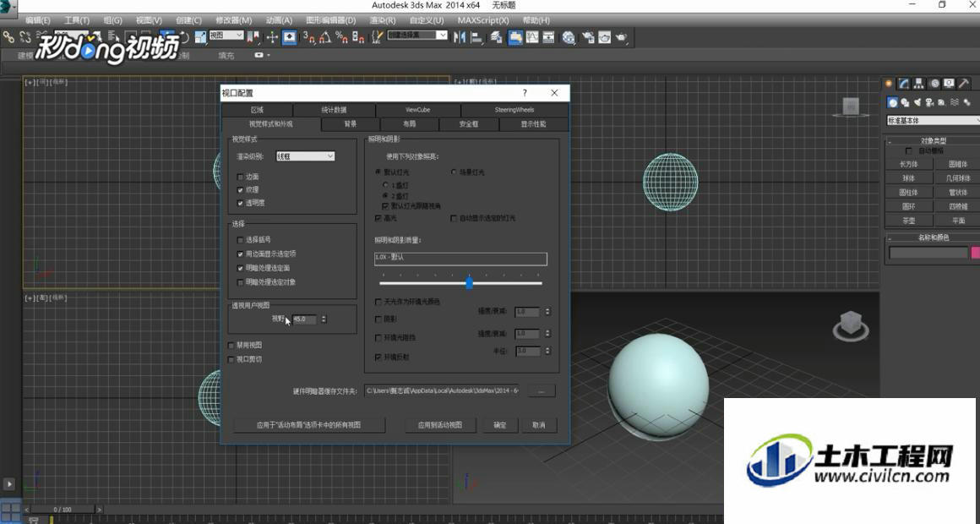This screenshot has width=980, height=524.
Task: Enable the 边面 checkbox
Action: tap(241, 177)
